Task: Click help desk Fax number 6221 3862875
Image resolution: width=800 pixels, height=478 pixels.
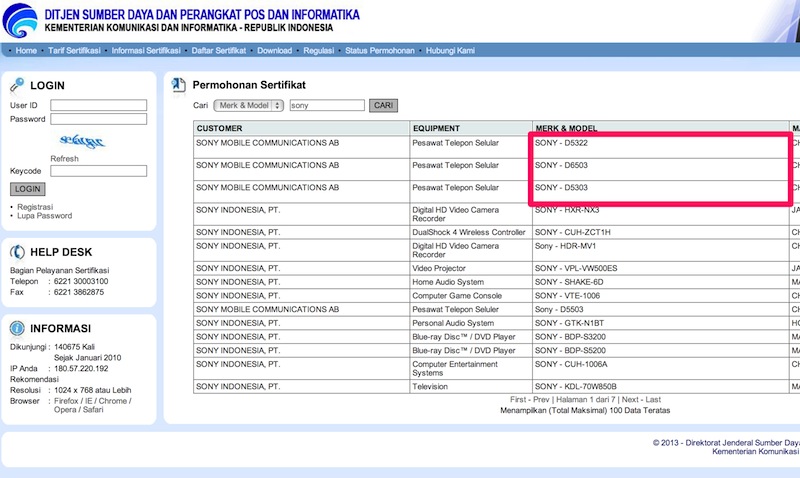Action: [x=79, y=292]
